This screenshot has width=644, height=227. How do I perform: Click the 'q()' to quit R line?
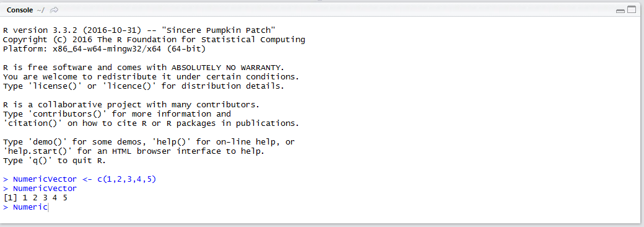coord(54,161)
